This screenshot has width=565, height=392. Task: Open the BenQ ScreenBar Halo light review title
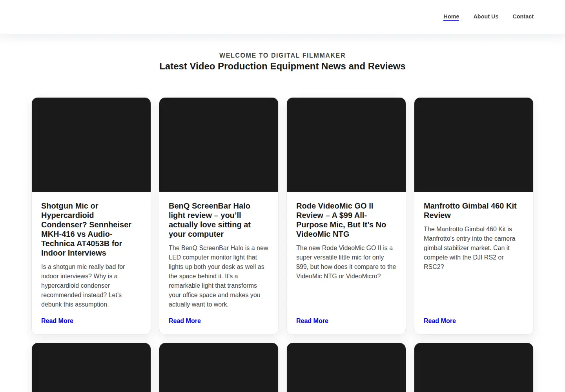click(210, 220)
